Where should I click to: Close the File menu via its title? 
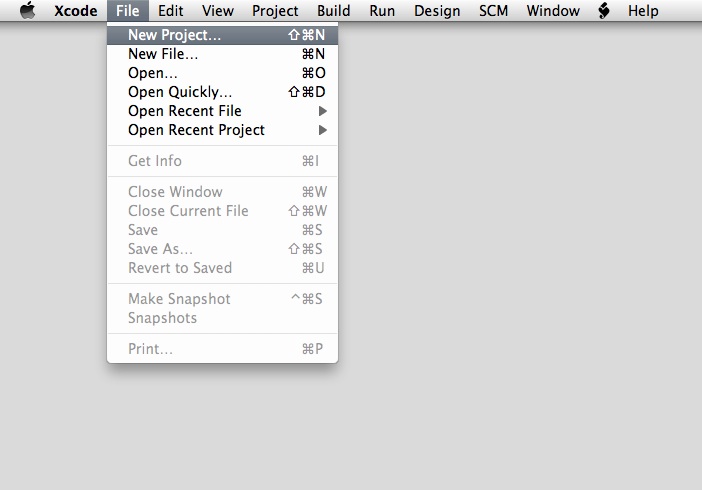(x=128, y=10)
